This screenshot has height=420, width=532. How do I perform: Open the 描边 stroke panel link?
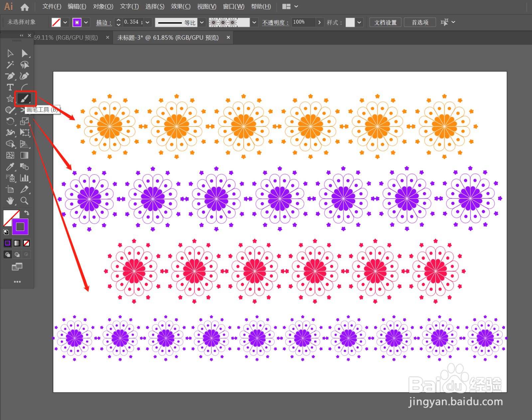coord(103,22)
